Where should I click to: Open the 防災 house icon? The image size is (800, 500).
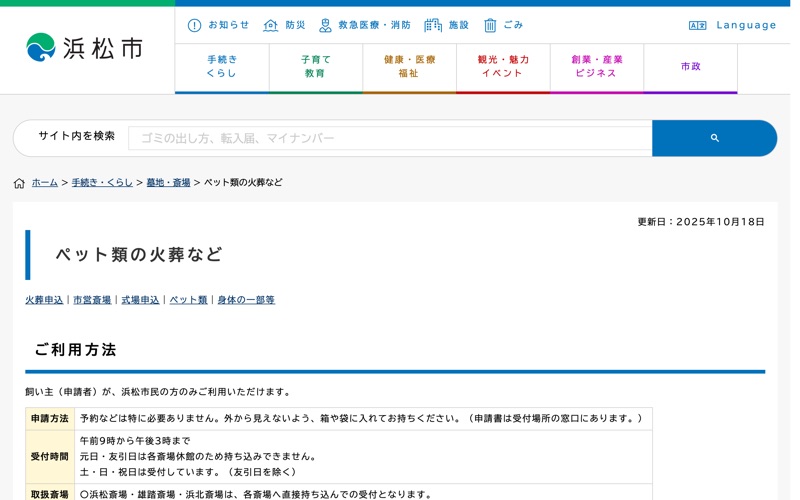(x=270, y=25)
